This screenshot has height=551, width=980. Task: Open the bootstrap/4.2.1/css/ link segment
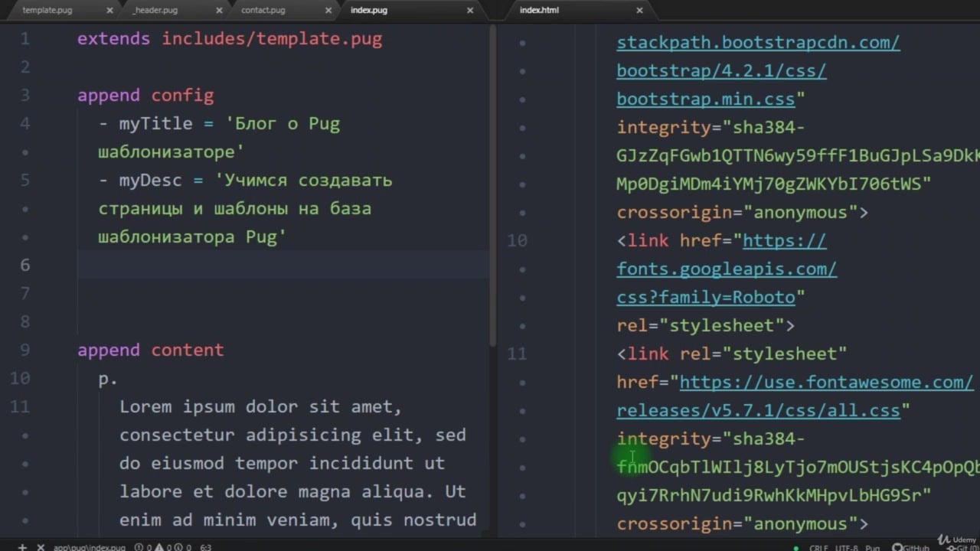coord(721,70)
